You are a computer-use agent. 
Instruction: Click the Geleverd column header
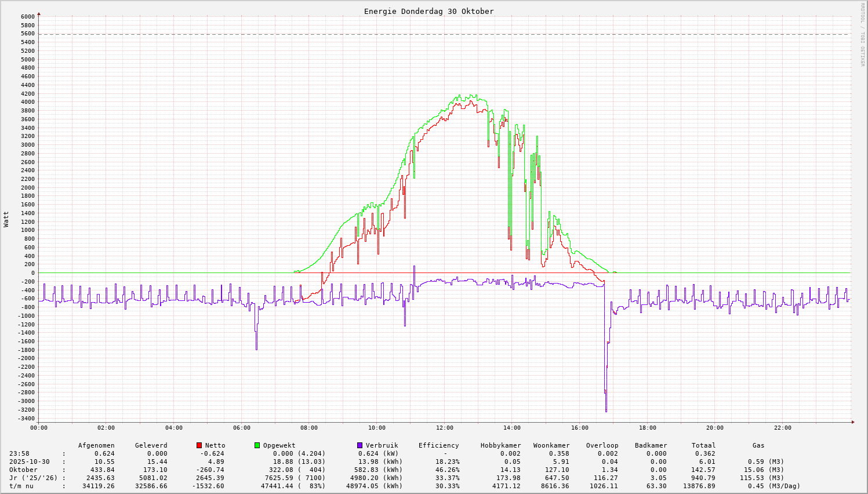[x=151, y=445]
